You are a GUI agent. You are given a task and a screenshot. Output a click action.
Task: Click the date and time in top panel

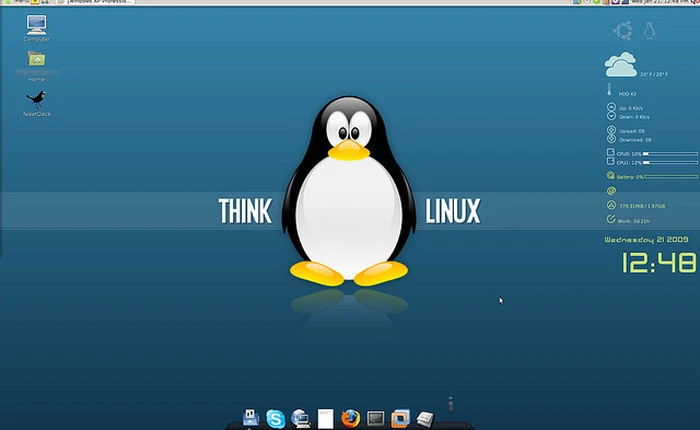pos(662,2)
